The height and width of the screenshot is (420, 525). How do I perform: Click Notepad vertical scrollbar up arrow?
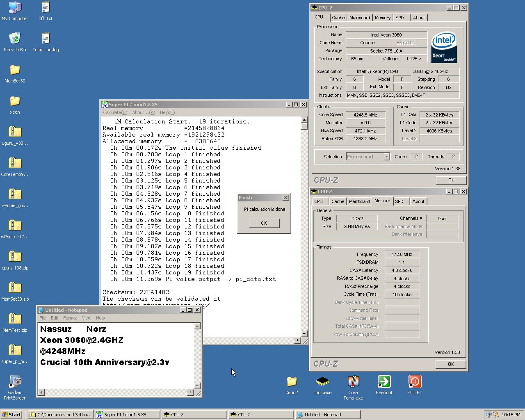[197, 326]
